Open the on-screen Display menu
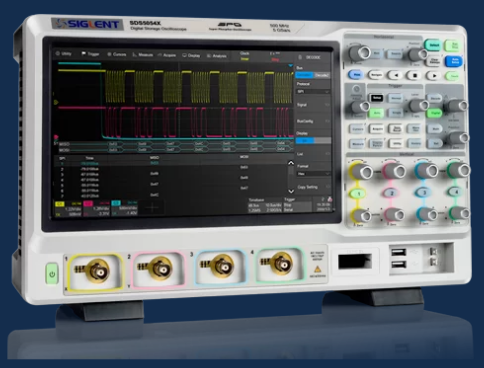The image size is (484, 368). pyautogui.click(x=191, y=55)
